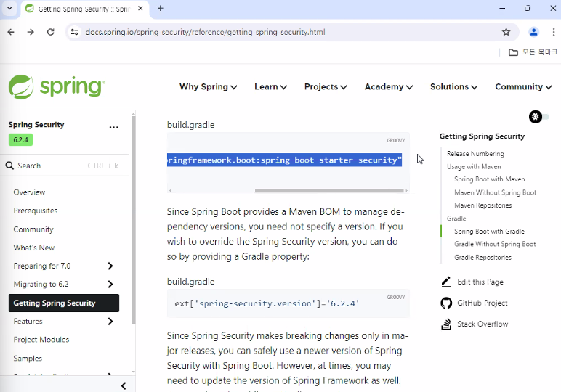Click the Spring logo
This screenshot has width=561, height=392.
pos(57,87)
